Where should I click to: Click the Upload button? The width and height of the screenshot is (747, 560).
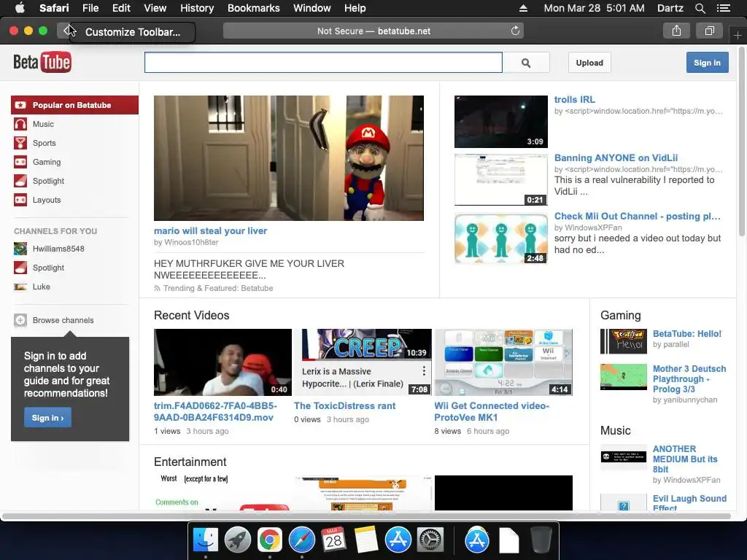[589, 63]
